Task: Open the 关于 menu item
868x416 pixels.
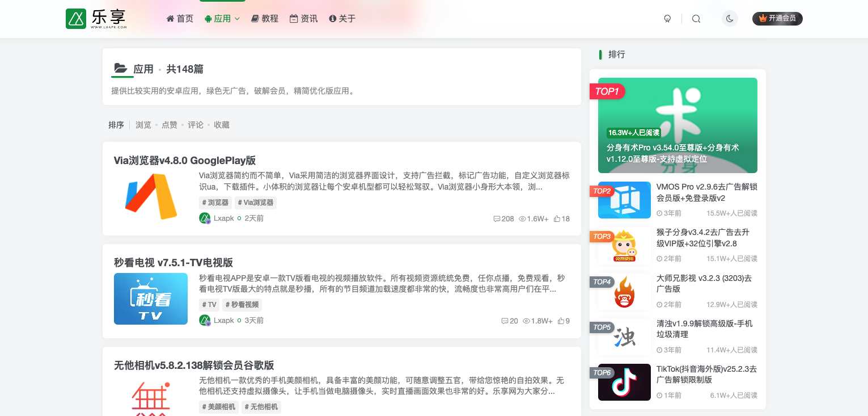Action: point(342,19)
